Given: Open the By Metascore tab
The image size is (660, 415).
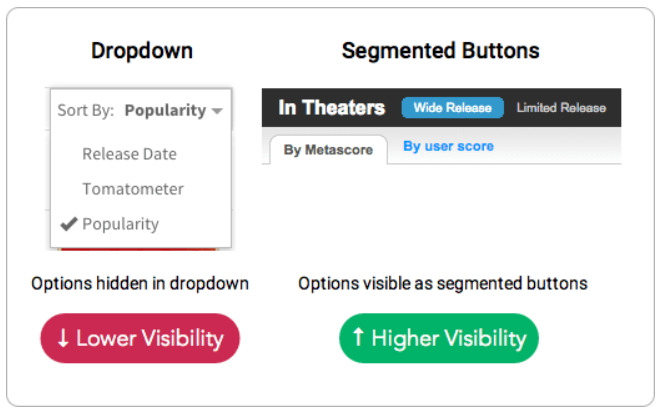Looking at the screenshot, I should (x=328, y=150).
